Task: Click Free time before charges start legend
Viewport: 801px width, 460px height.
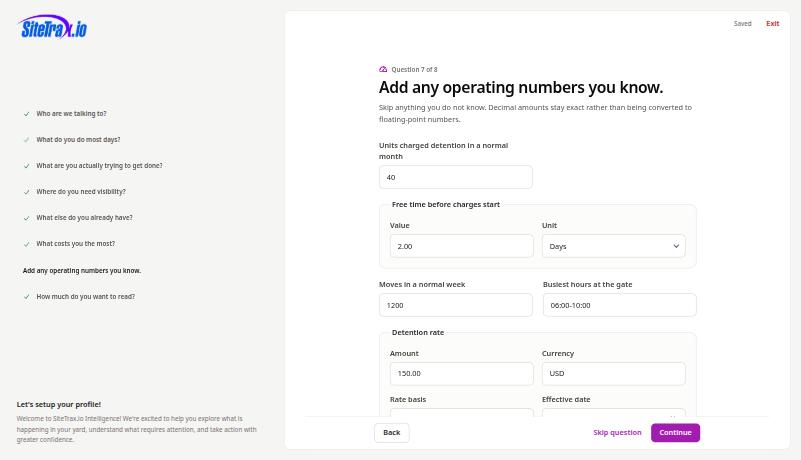Action: [446, 204]
